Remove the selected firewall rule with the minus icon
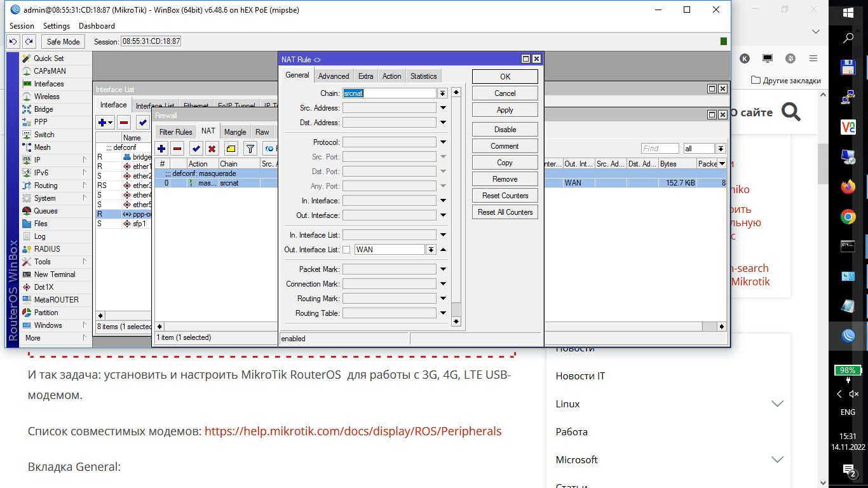This screenshot has height=488, width=868. 177,149
